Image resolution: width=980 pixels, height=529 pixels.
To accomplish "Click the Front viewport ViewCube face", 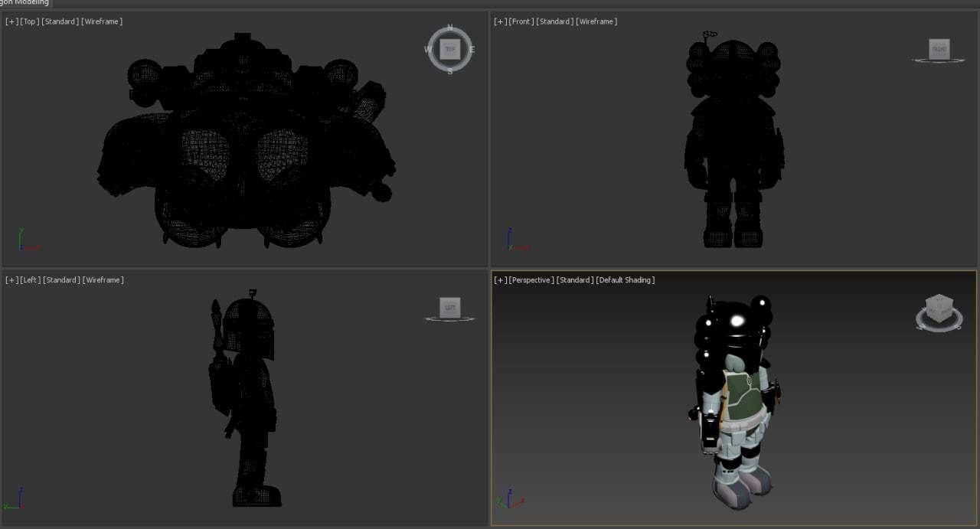I will click(939, 49).
